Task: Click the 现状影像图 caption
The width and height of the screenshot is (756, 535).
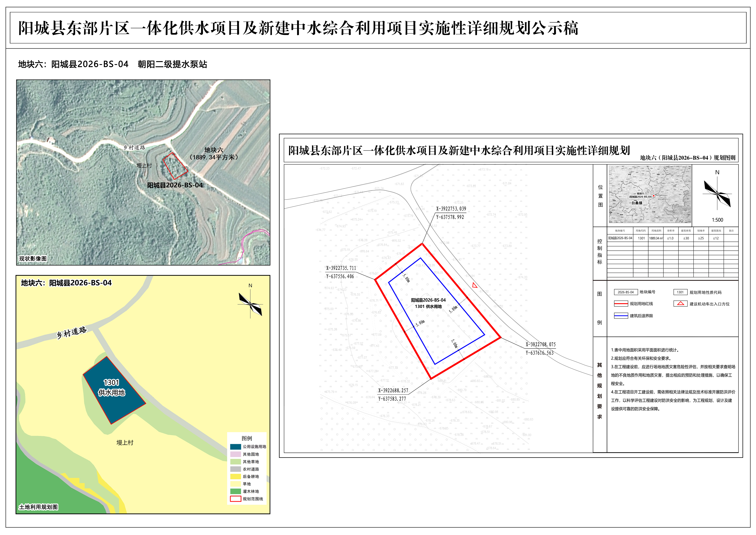Action: click(33, 259)
